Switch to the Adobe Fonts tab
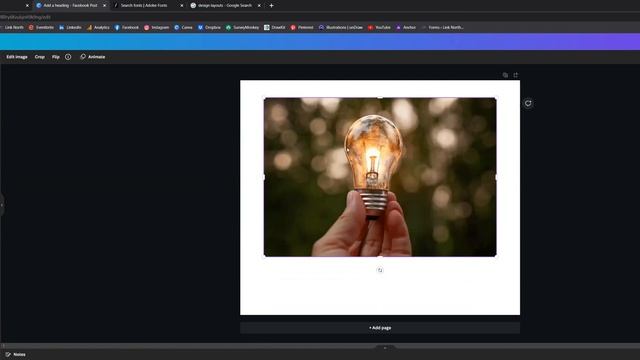This screenshot has width=640, height=360. [144, 5]
